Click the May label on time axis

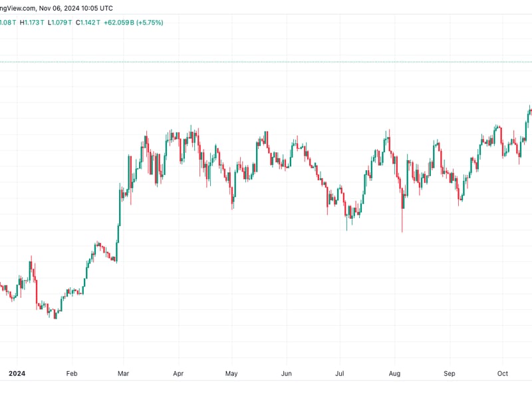pos(231,374)
